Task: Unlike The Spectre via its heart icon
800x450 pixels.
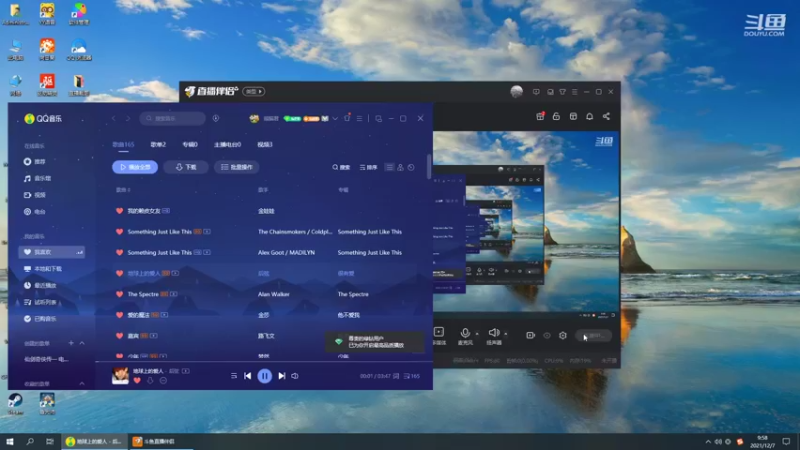Action: [x=119, y=294]
